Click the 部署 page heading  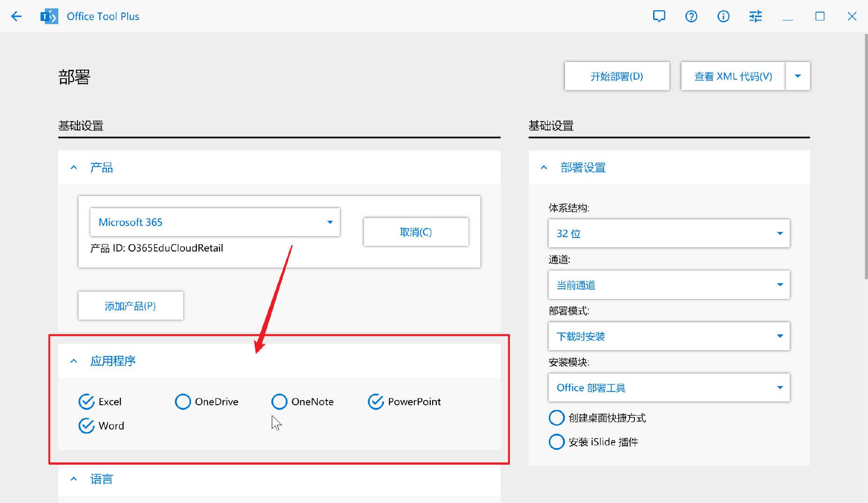pos(74,77)
